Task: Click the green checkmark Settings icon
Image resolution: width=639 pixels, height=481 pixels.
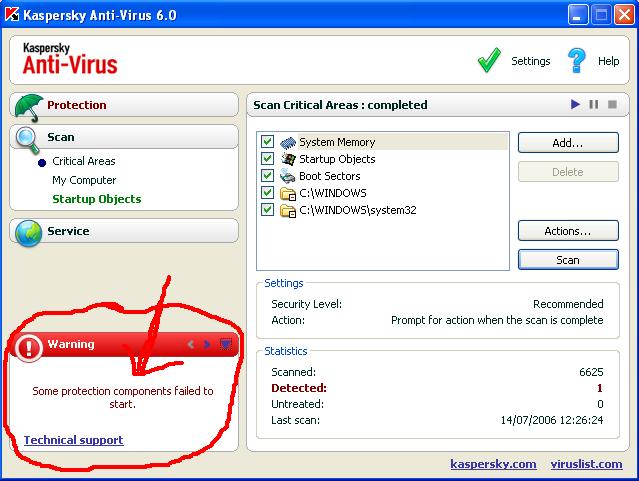Action: [489, 60]
